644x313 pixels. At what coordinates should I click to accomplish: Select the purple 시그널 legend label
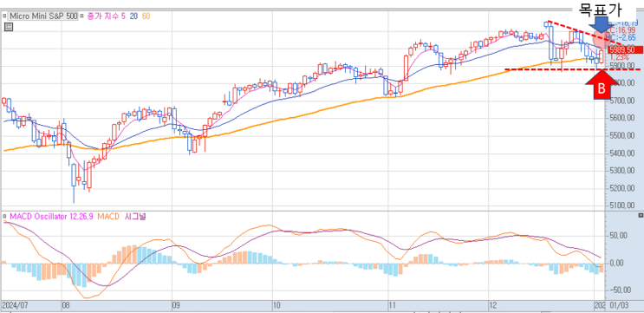click(x=135, y=216)
